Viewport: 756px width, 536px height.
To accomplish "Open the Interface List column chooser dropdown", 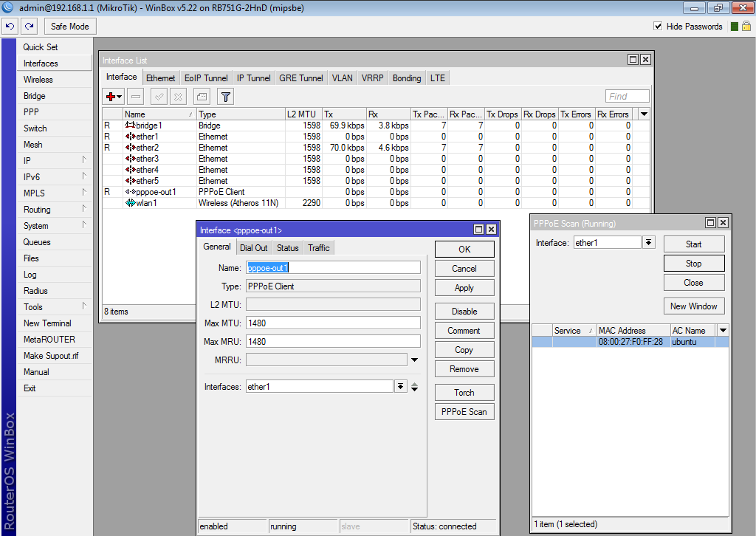I will [644, 114].
